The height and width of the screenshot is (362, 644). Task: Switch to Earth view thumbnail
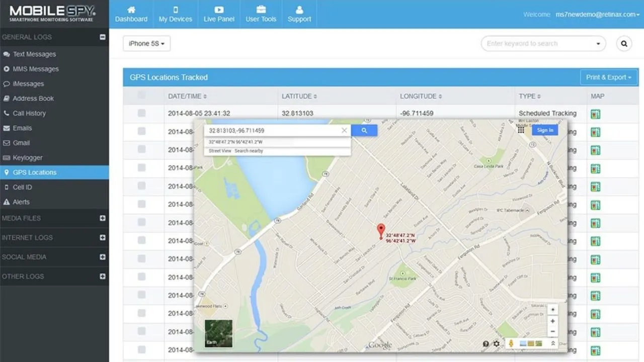[x=219, y=333]
